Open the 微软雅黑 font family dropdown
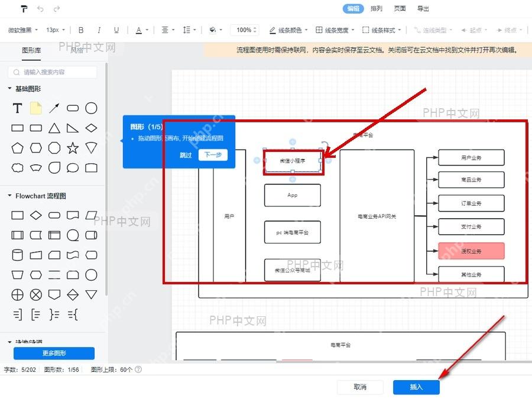532x399 pixels. click(x=23, y=30)
